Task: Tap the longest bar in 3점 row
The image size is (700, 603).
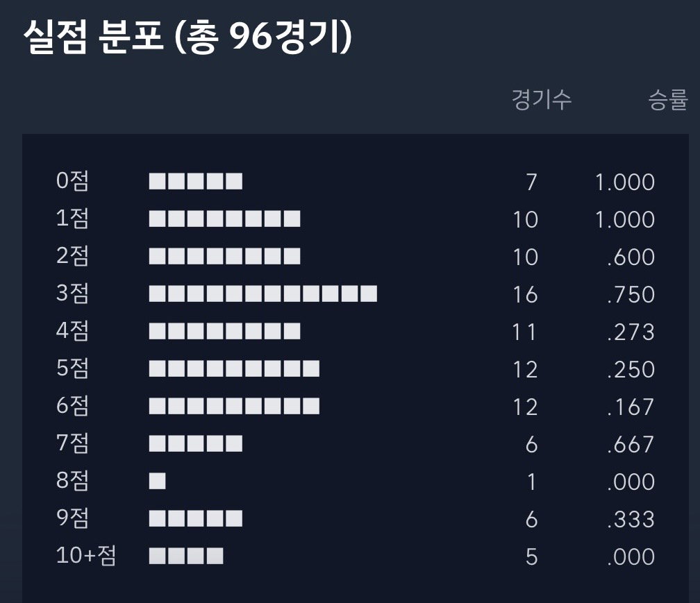Action: pyautogui.click(x=263, y=294)
